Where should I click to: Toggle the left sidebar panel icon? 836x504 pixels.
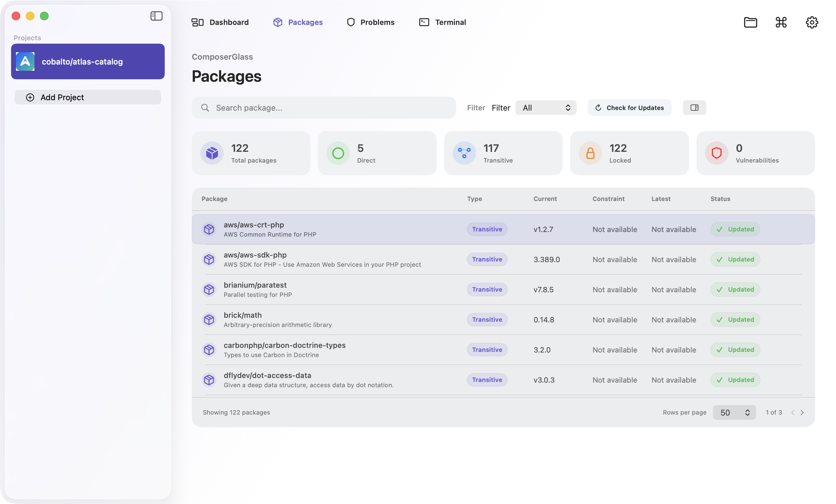pyautogui.click(x=156, y=16)
